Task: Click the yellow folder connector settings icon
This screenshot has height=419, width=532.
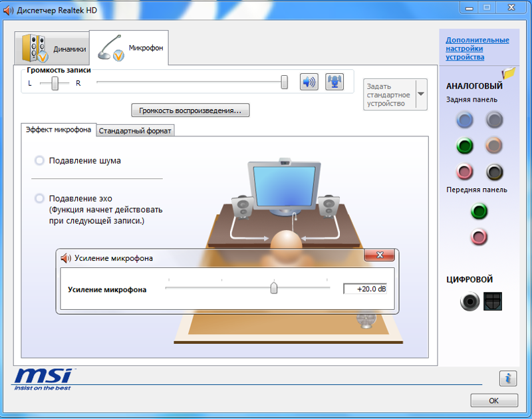Action: click(509, 73)
